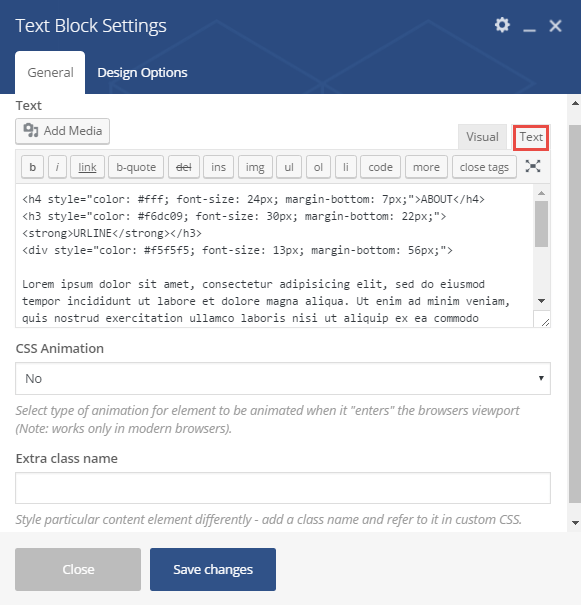Image resolution: width=581 pixels, height=605 pixels.
Task: Apply bold with the b quicktag
Action: click(x=32, y=167)
